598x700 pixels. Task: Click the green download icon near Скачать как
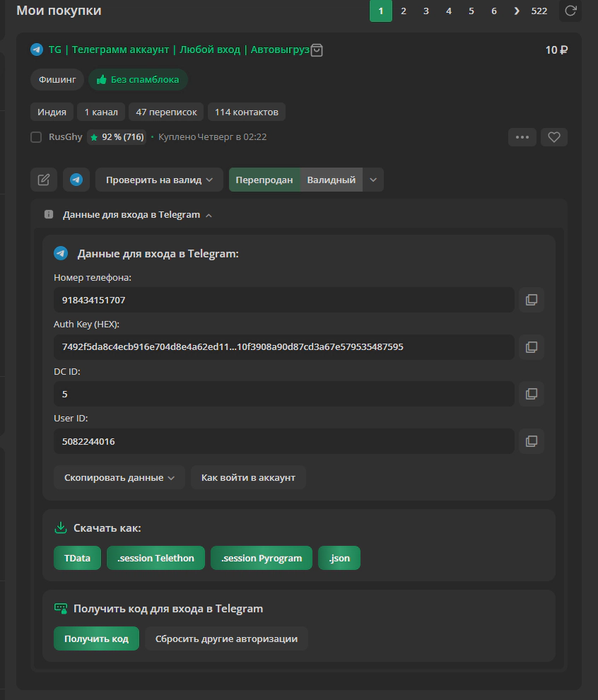(61, 527)
